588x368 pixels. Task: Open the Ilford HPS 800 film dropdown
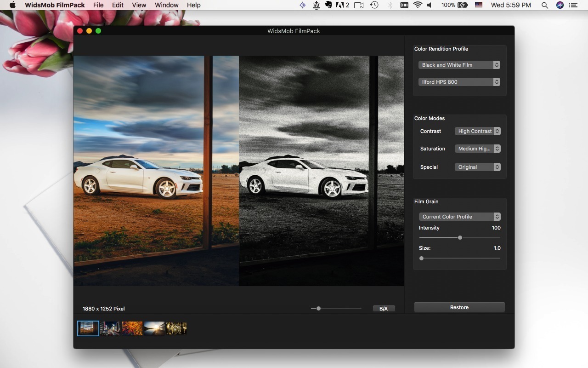[458, 81]
